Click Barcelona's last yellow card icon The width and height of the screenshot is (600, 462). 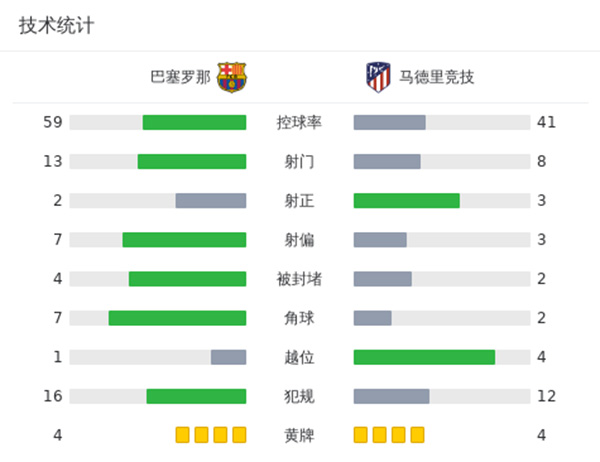pyautogui.click(x=239, y=435)
